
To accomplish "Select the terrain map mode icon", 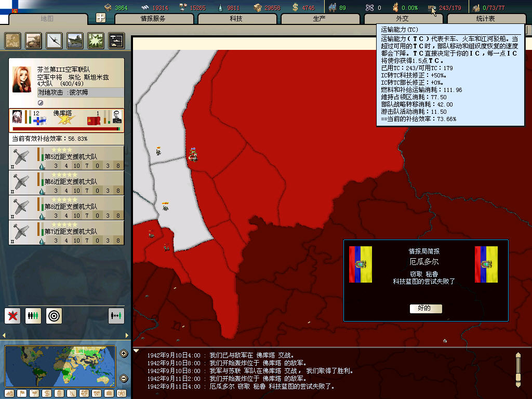I will click(x=9, y=394).
